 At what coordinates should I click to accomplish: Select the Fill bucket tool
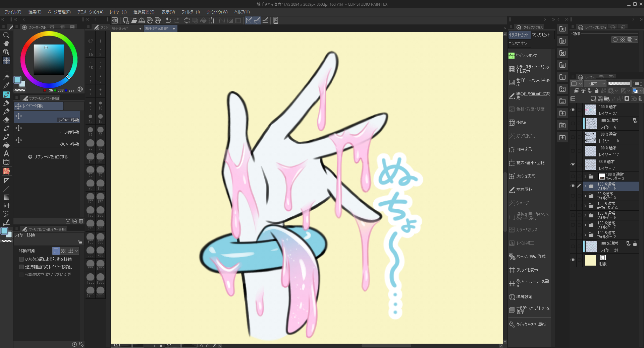pyautogui.click(x=6, y=145)
